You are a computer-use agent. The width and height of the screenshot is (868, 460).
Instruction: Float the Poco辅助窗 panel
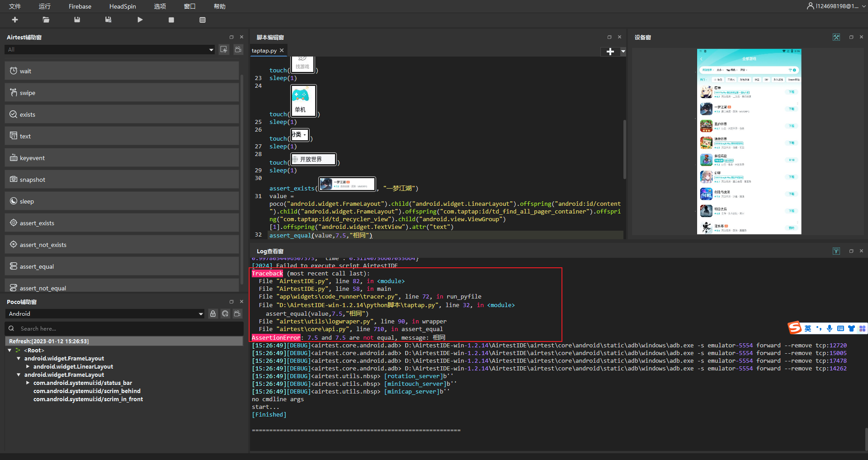(x=231, y=302)
